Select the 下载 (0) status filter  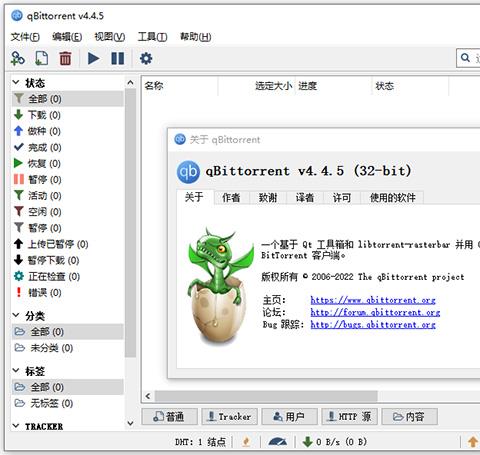68,115
